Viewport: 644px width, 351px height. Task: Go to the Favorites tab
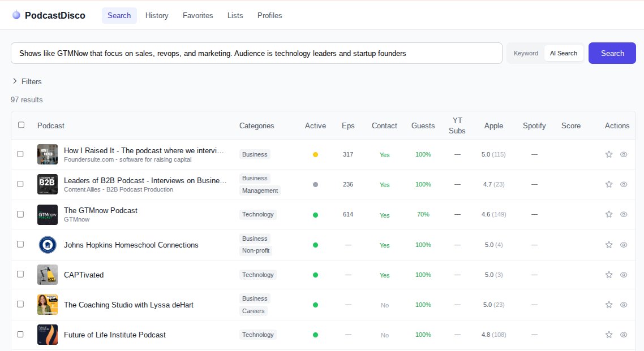pyautogui.click(x=198, y=16)
